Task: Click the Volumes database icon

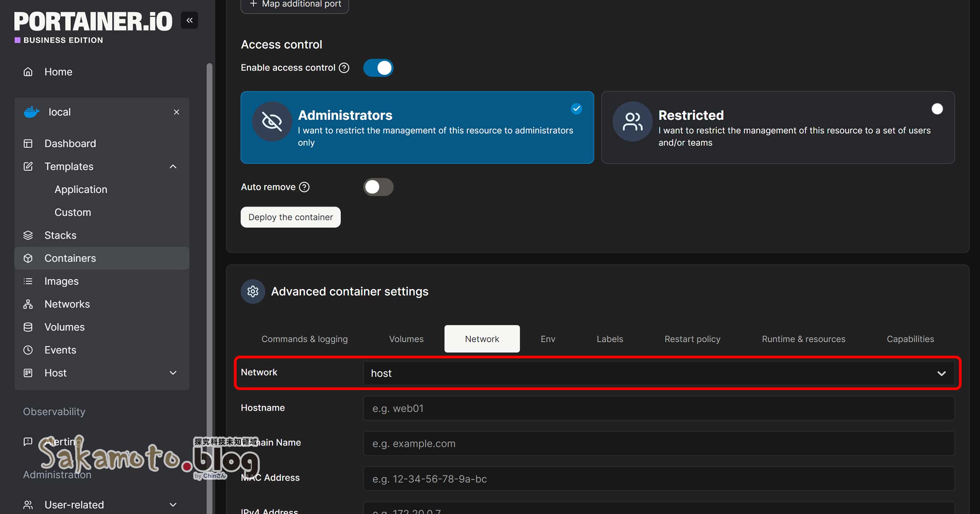Action: pos(28,327)
